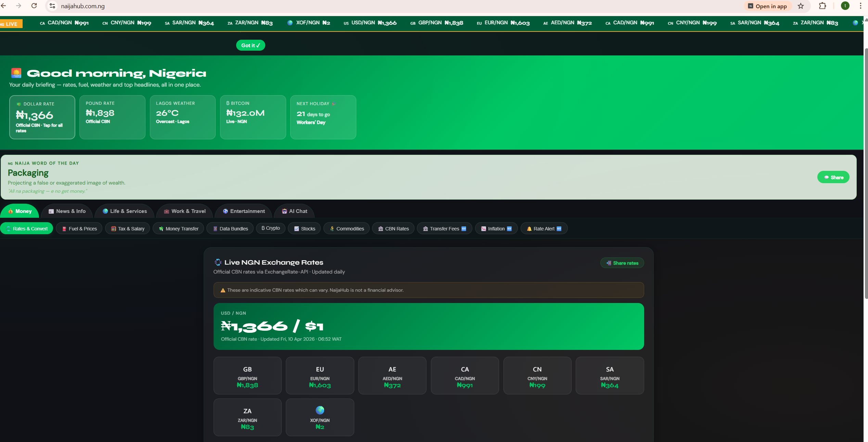This screenshot has width=868, height=442.
Task: Reload the page with the refresh icon
Action: (34, 6)
